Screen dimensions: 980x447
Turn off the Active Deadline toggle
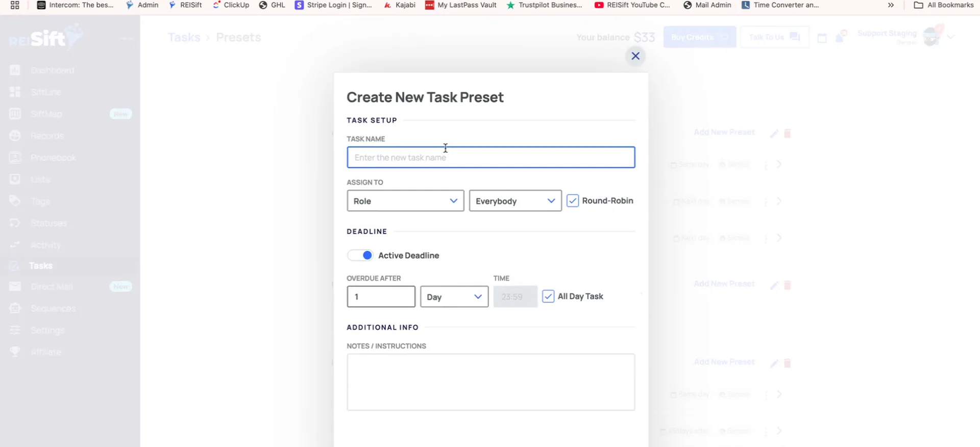(x=360, y=255)
